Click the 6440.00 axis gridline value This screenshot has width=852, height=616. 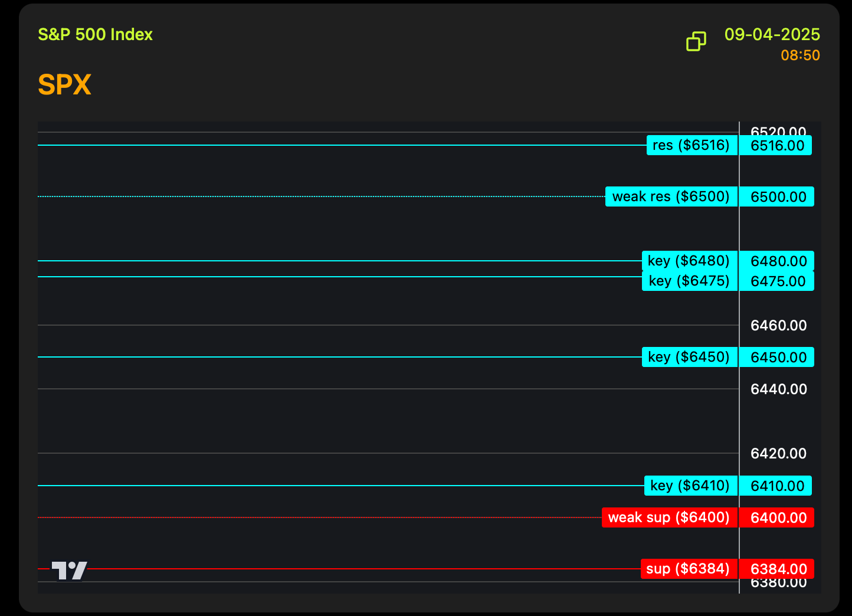[778, 389]
